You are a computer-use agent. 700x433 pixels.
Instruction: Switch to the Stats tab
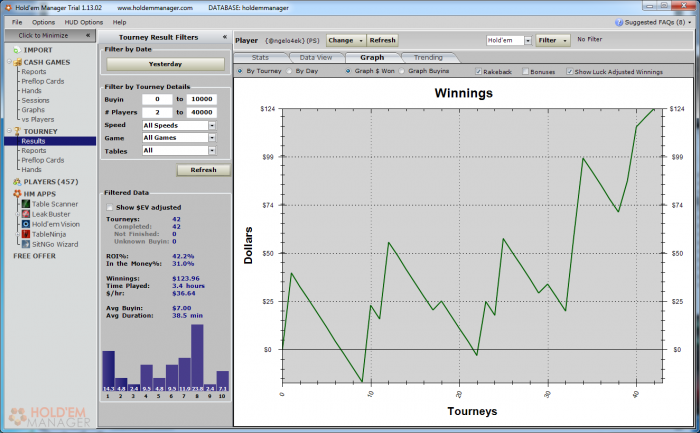tap(260, 58)
